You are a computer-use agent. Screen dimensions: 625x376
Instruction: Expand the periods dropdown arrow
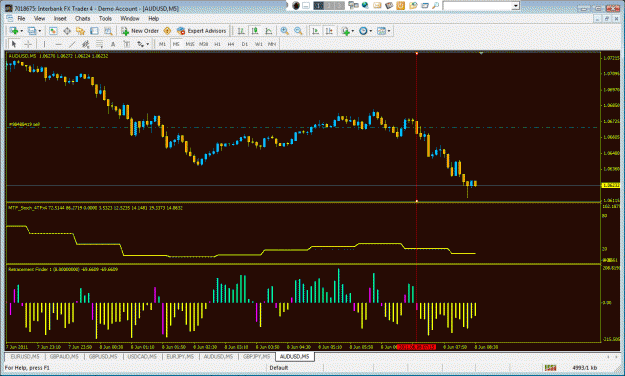[x=371, y=31]
